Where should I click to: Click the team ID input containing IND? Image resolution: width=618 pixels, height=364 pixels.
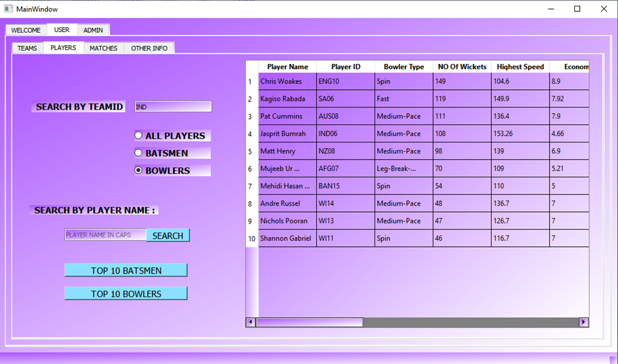[x=173, y=106]
